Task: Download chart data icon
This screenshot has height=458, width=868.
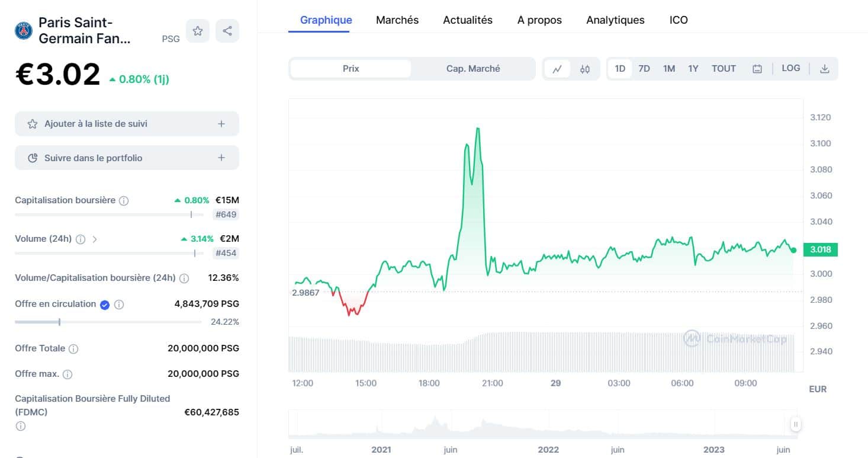Action: click(824, 69)
